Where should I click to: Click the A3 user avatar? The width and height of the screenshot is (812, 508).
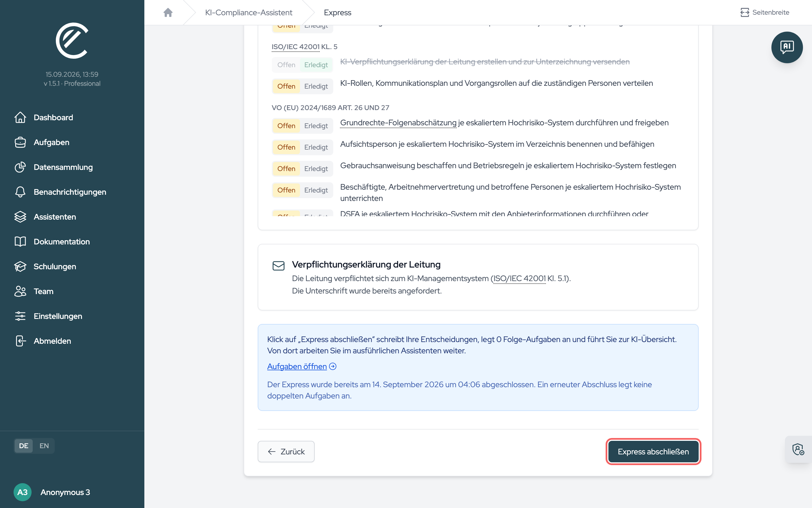pos(22,492)
